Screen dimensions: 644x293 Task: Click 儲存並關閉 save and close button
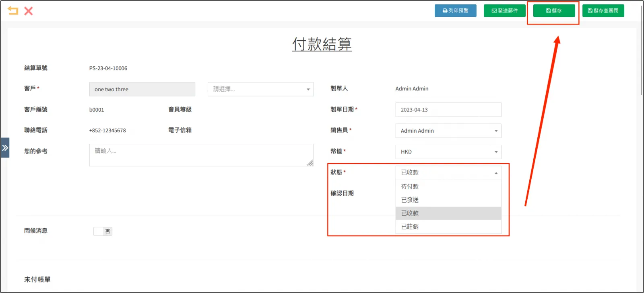(x=603, y=11)
